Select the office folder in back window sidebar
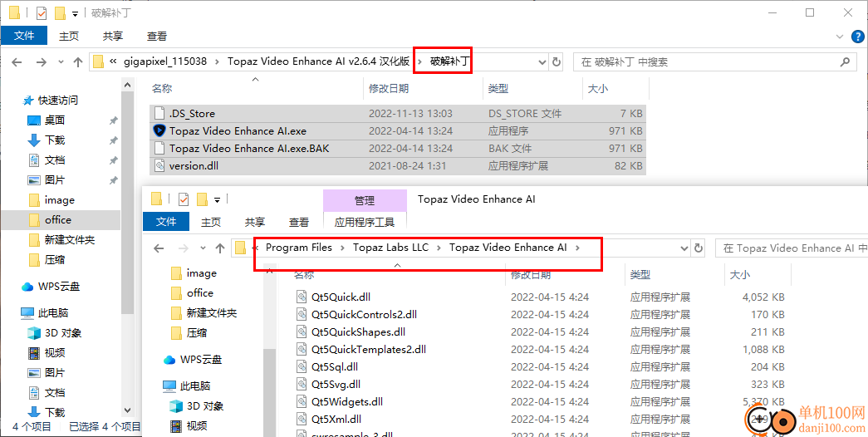Image resolution: width=868 pixels, height=437 pixels. (x=61, y=220)
